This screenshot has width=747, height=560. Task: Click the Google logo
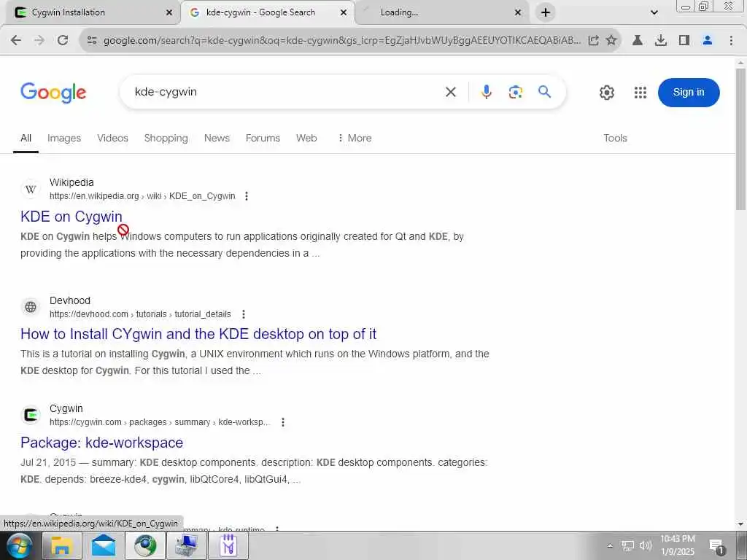click(53, 93)
